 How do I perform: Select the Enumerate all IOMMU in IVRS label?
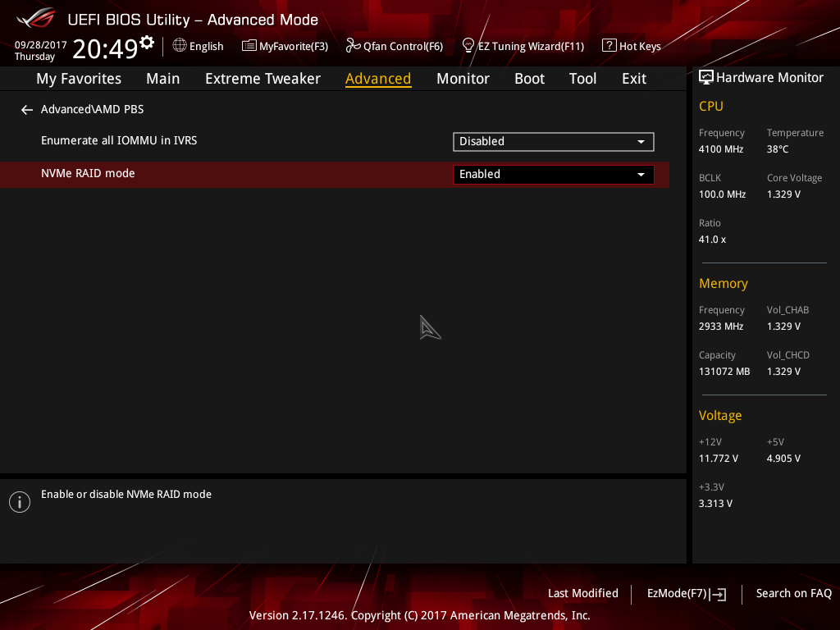pyautogui.click(x=119, y=140)
